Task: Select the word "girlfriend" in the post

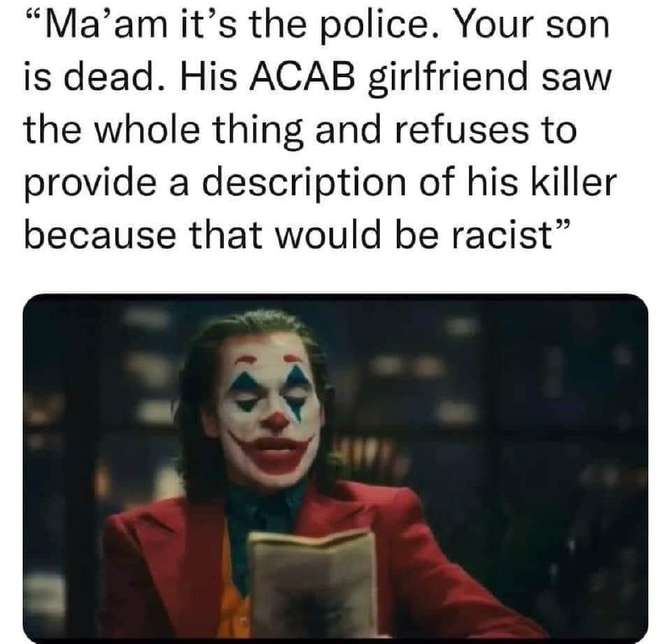Action: [x=451, y=80]
